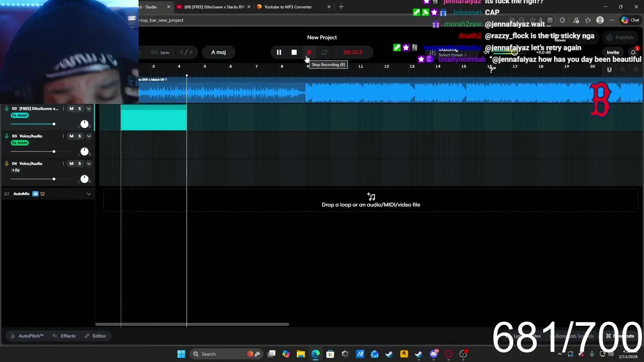644x362 pixels.
Task: Arm track 02 microphone icon
Action: pyautogui.click(x=7, y=109)
